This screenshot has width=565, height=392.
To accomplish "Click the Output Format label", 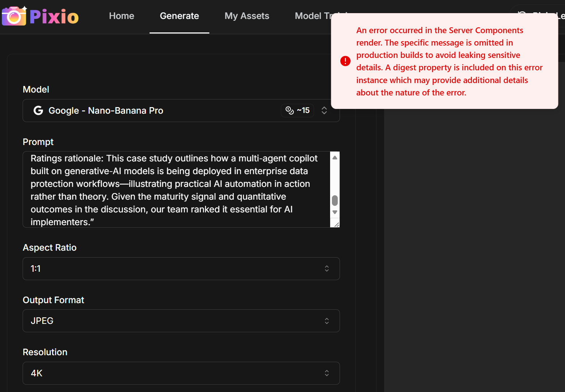I will click(53, 300).
